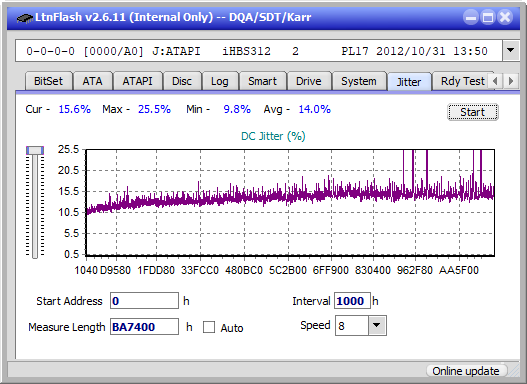Open the System tab
The image size is (527, 384).
tap(359, 81)
